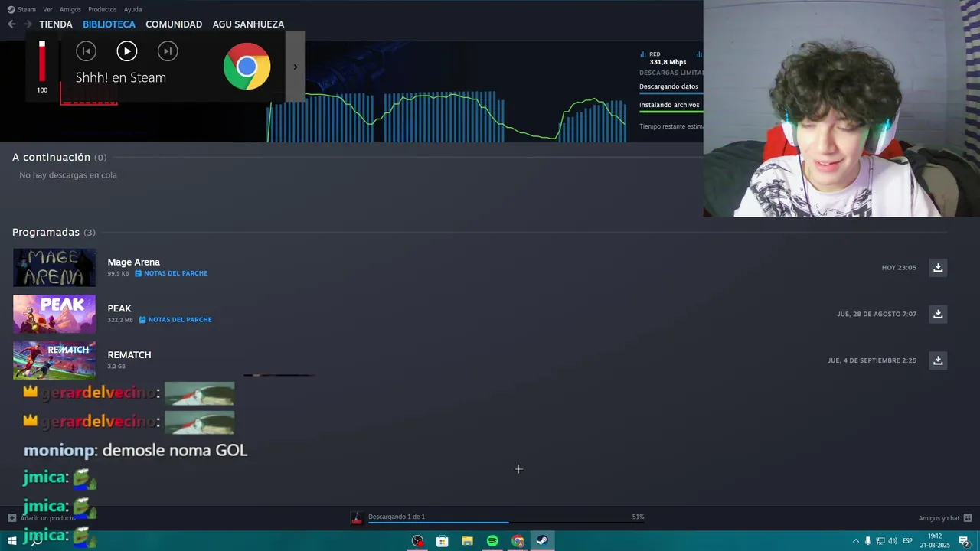Click the add a product plus icon
The image size is (980, 551).
[x=12, y=518]
